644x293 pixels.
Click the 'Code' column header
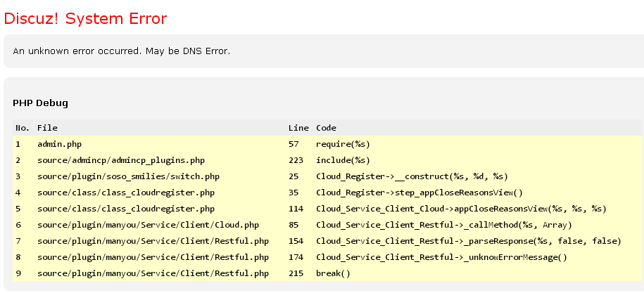(x=326, y=128)
